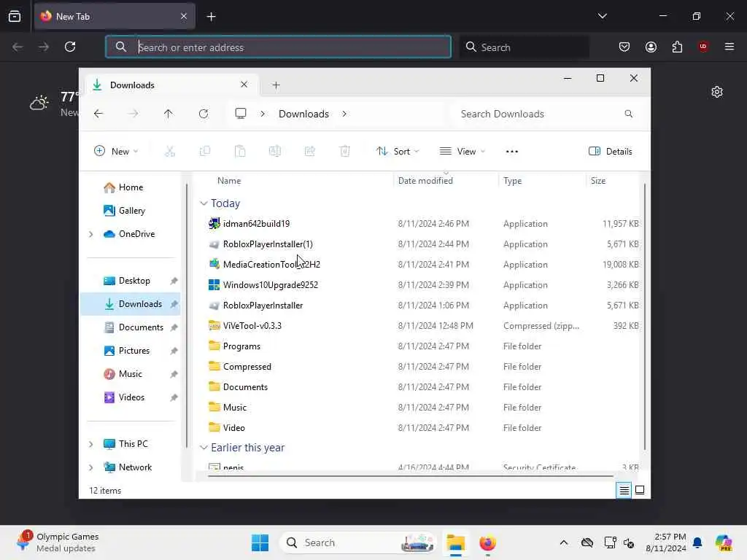This screenshot has height=560, width=747.
Task: Sort by Date modified column header
Action: pyautogui.click(x=425, y=181)
